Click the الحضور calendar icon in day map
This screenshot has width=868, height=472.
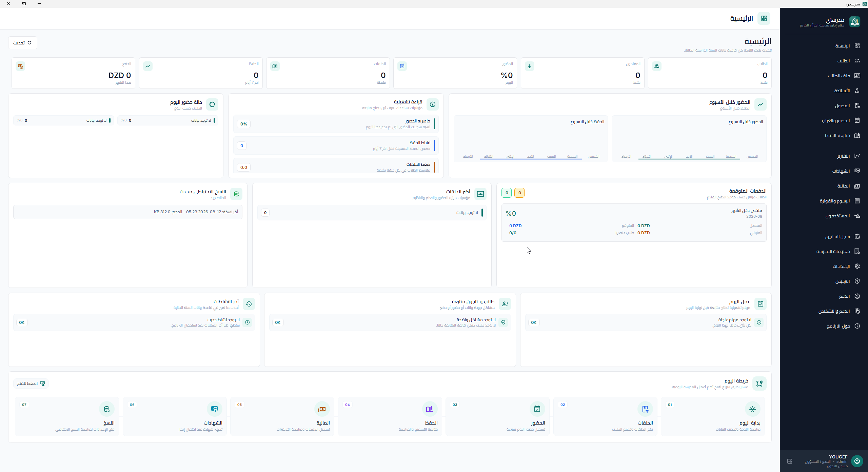pos(537,409)
